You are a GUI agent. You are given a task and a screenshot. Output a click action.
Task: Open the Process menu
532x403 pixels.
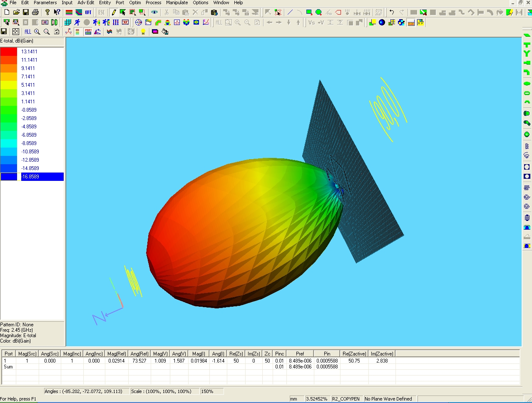[153, 3]
